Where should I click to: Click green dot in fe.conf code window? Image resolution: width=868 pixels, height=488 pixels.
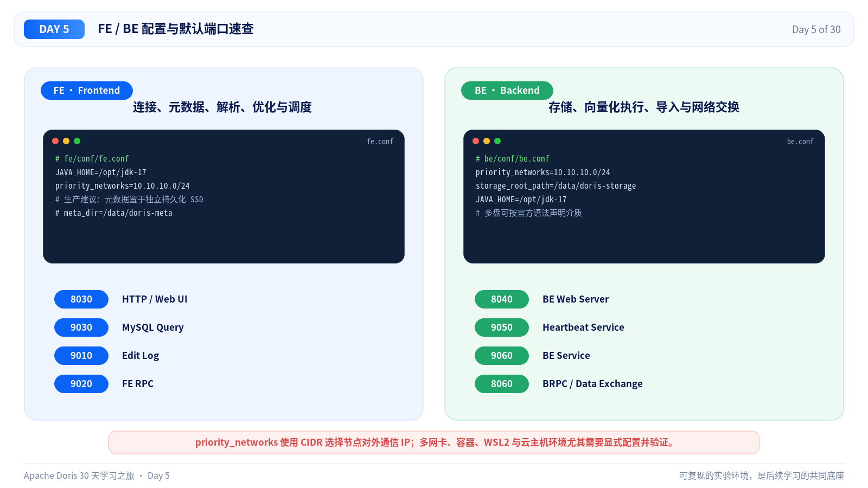click(77, 141)
